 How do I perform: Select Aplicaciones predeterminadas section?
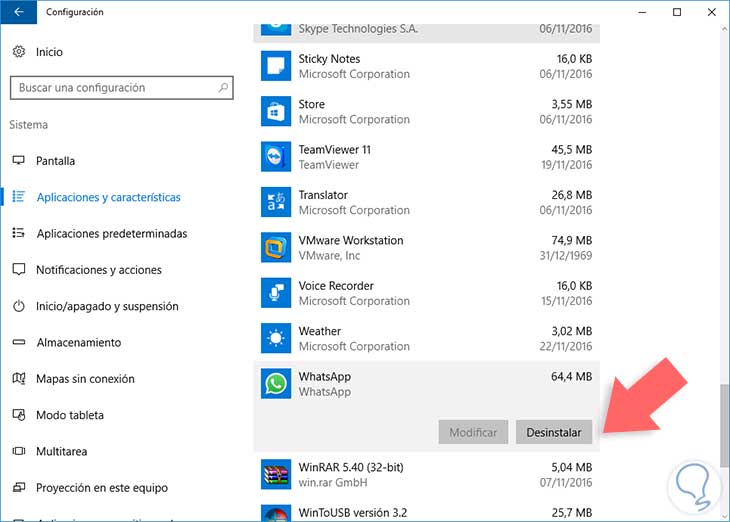112,233
